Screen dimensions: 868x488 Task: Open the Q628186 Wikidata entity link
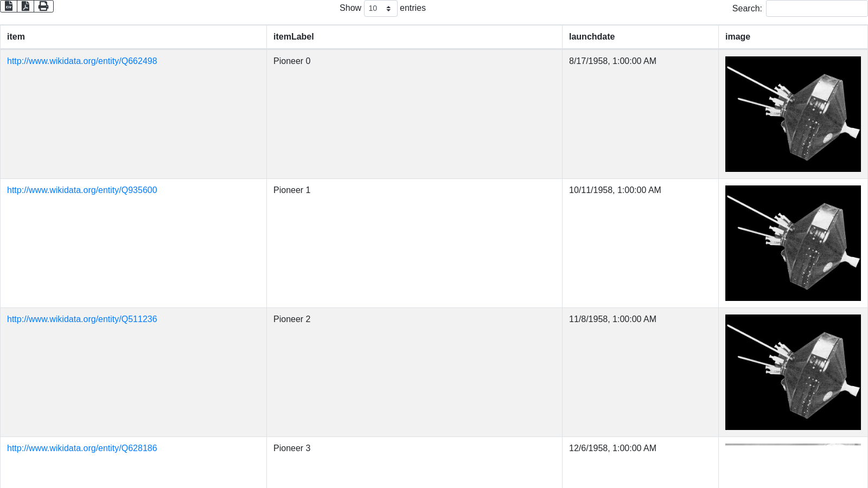[x=82, y=448]
